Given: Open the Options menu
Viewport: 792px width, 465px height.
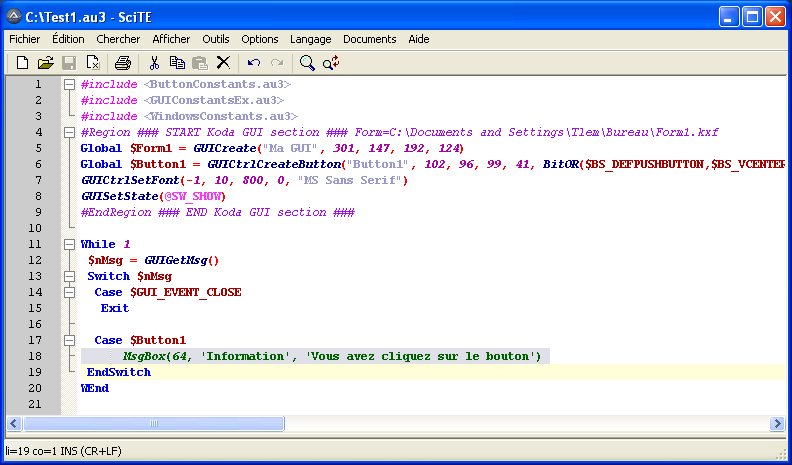Looking at the screenshot, I should [260, 39].
